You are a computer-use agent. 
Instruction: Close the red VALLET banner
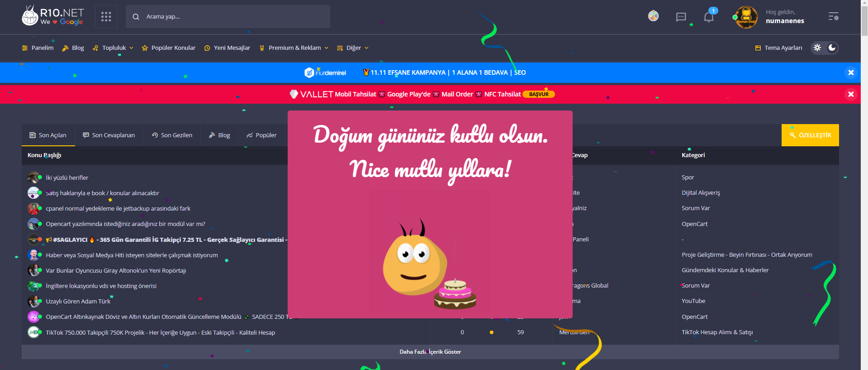click(x=851, y=94)
